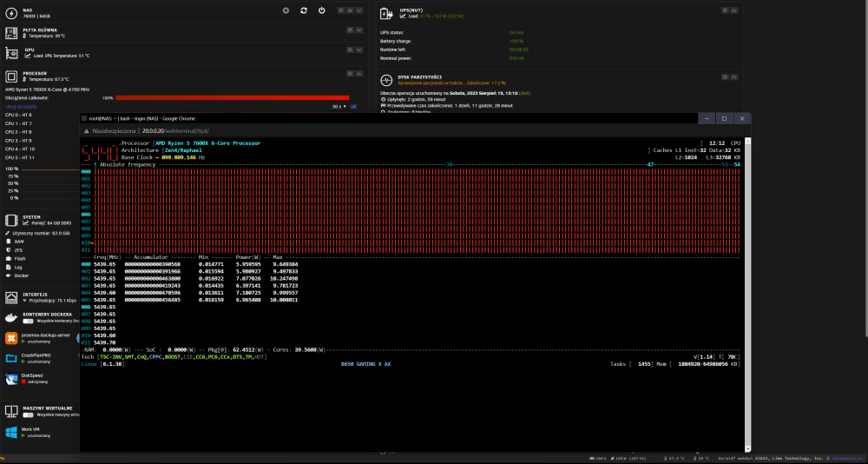
Task: Click the proxmox-backup-server container icon
Action: (11, 338)
